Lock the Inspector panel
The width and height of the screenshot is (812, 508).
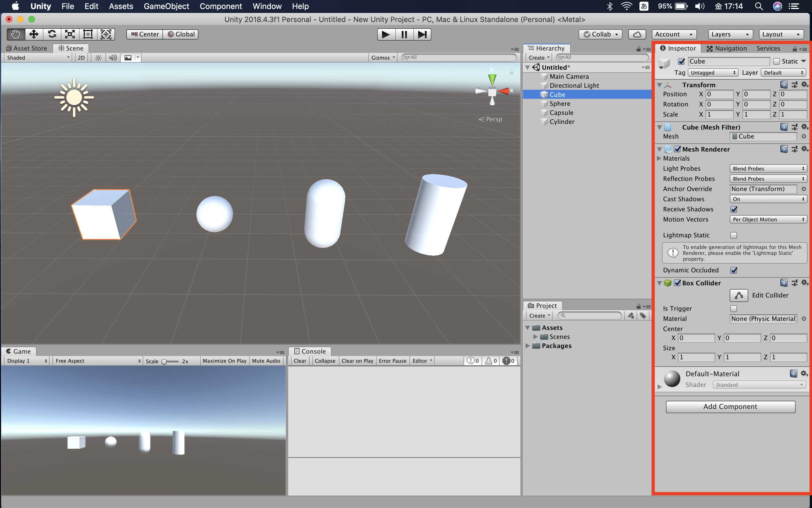click(794, 49)
